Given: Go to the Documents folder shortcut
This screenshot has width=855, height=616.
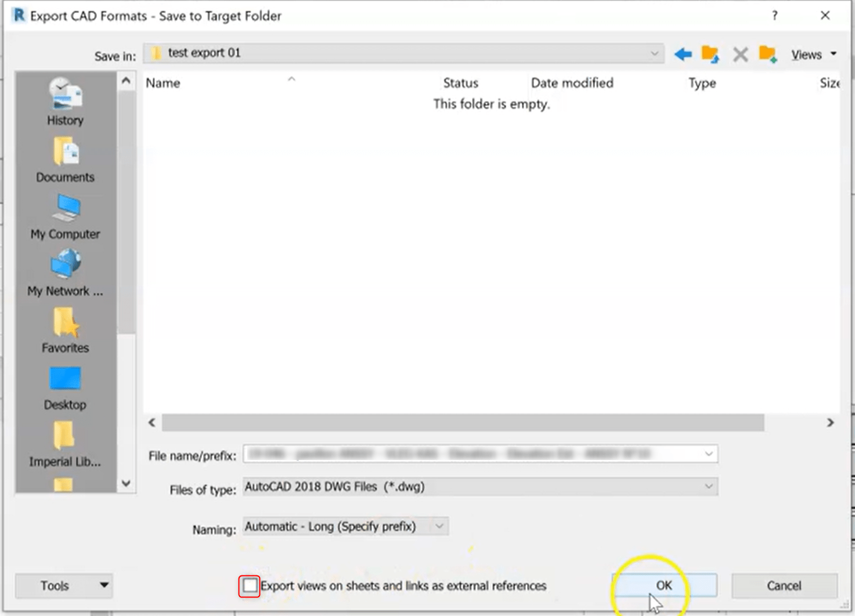Looking at the screenshot, I should point(65,160).
